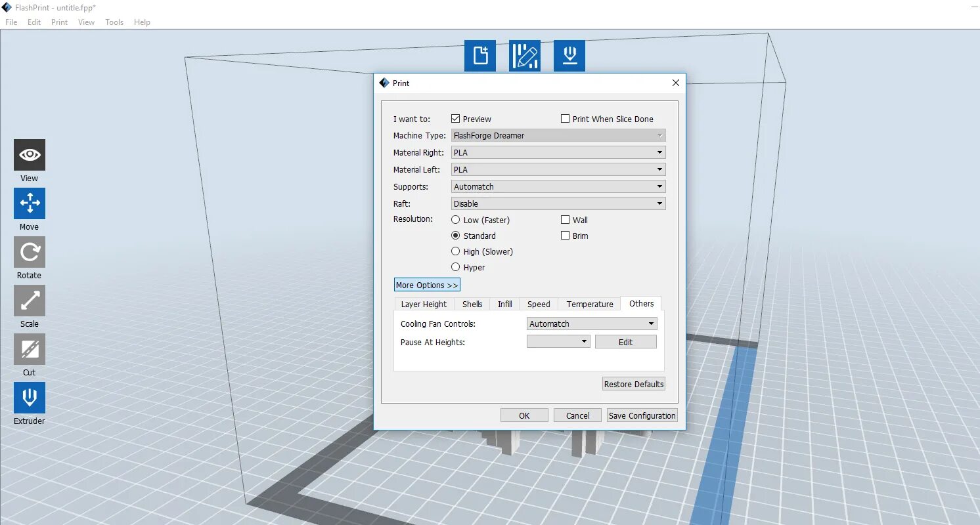Open the Material Left dropdown
980x525 pixels.
pos(558,169)
